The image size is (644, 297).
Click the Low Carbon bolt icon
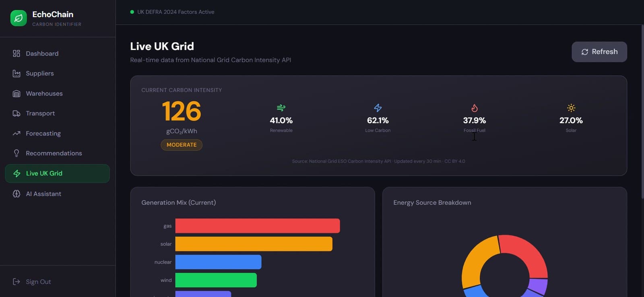point(378,108)
